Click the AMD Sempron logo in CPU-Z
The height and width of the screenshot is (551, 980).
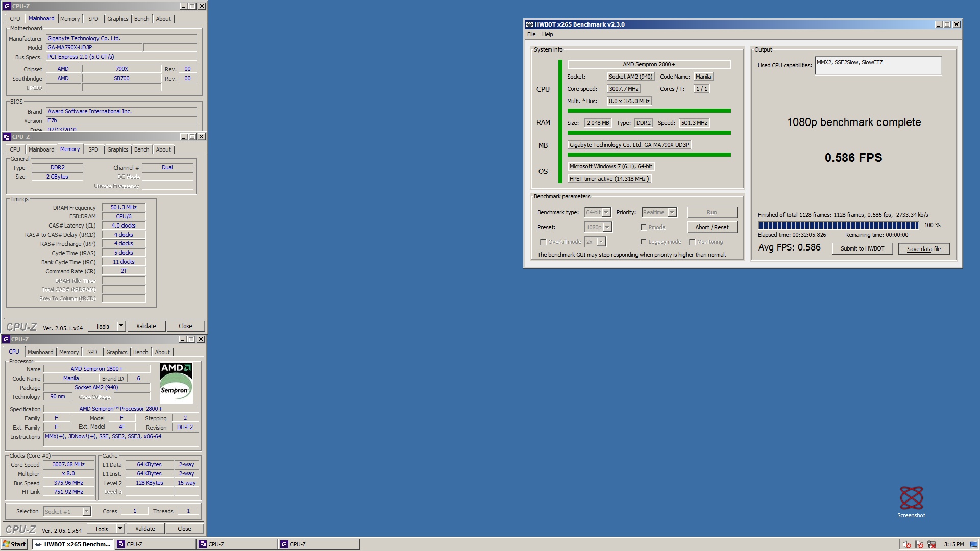coord(176,383)
